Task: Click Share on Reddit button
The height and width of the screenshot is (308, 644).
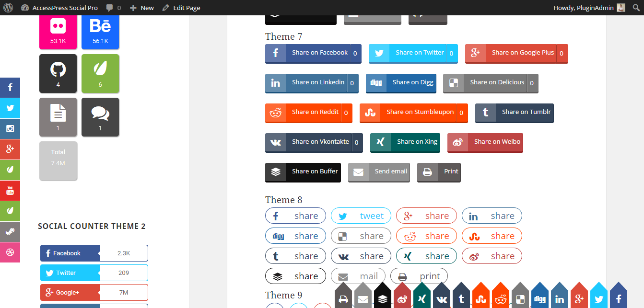Action: [x=309, y=113]
